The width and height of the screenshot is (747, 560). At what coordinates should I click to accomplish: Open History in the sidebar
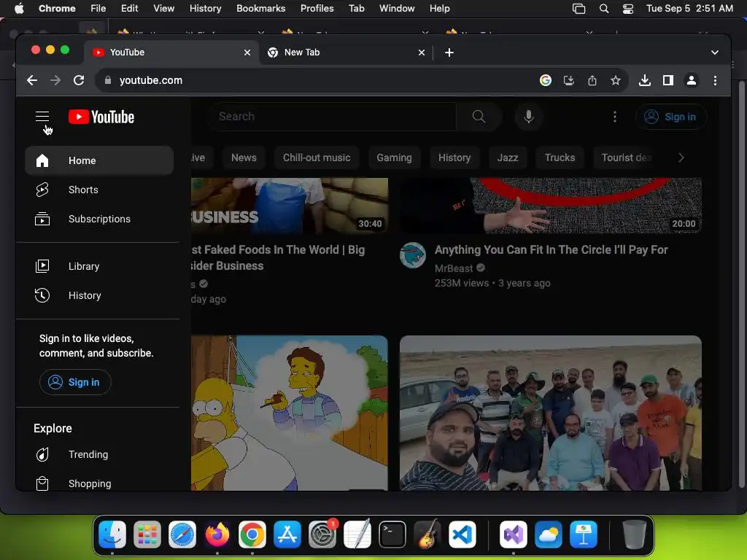click(99, 295)
